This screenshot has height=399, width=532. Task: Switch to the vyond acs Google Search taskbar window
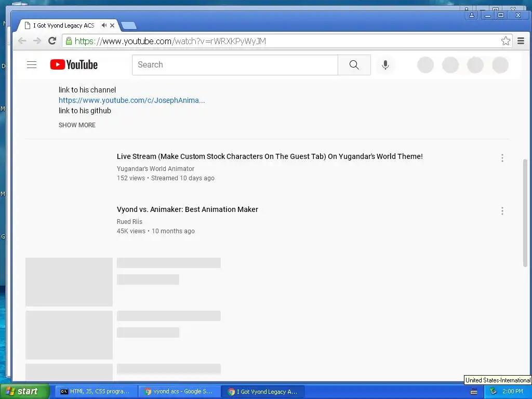click(x=179, y=392)
